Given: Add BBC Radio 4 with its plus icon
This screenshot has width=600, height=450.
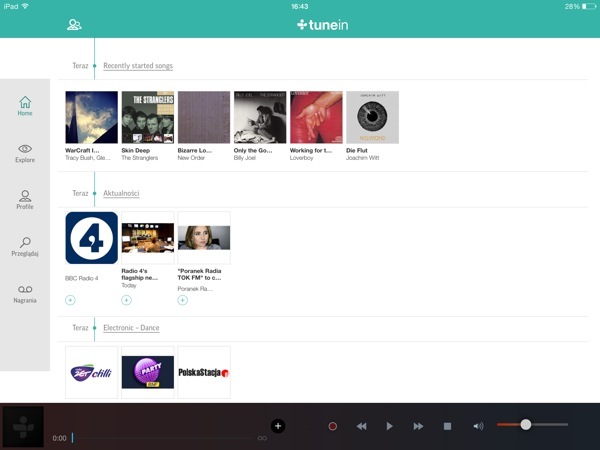Looking at the screenshot, I should (x=70, y=300).
